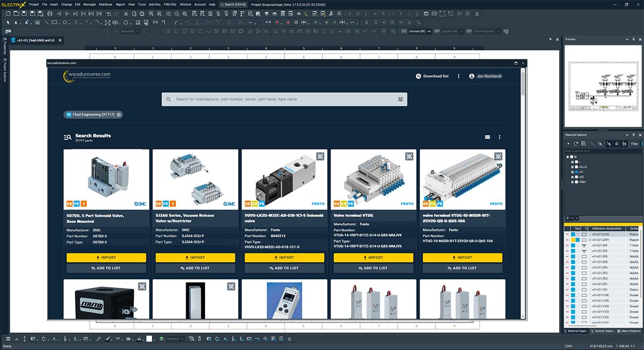Add Valve terminal VTUG to list

[x=374, y=268]
